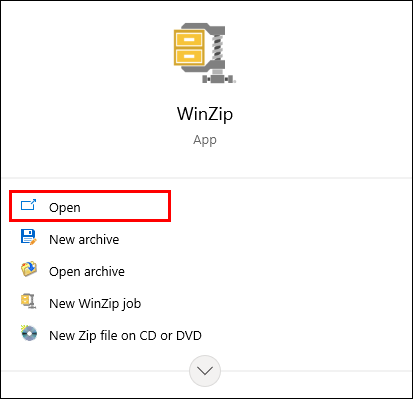
Task: Click the CD or DVD disc icon
Action: click(29, 333)
